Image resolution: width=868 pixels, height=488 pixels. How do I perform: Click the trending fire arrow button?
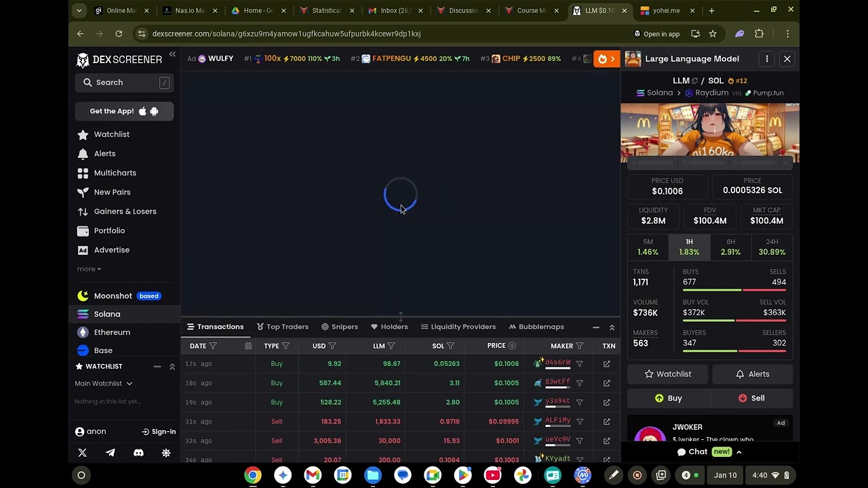coord(606,59)
